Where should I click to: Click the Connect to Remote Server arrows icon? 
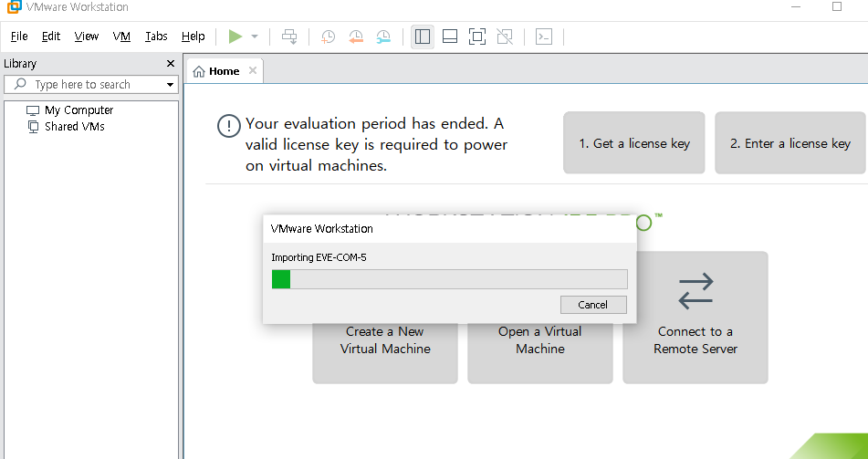[x=695, y=291]
